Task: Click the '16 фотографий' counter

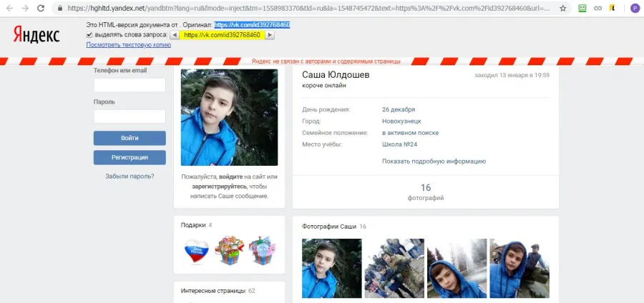Action: click(x=426, y=192)
